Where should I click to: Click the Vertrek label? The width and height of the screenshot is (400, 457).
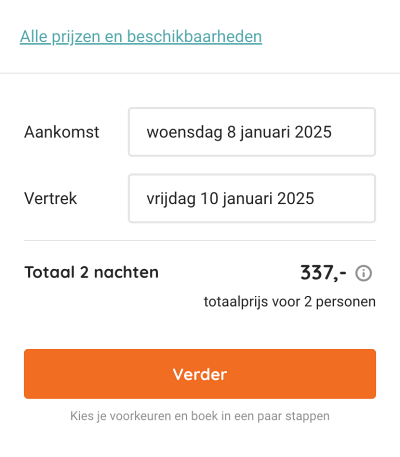click(x=50, y=198)
